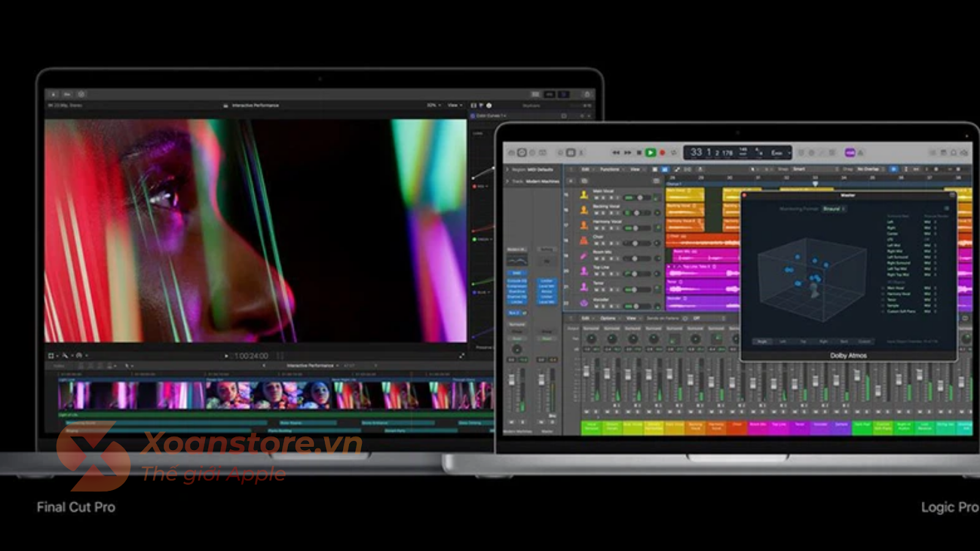Click the playhead marker in the Logic ruler

tap(815, 183)
